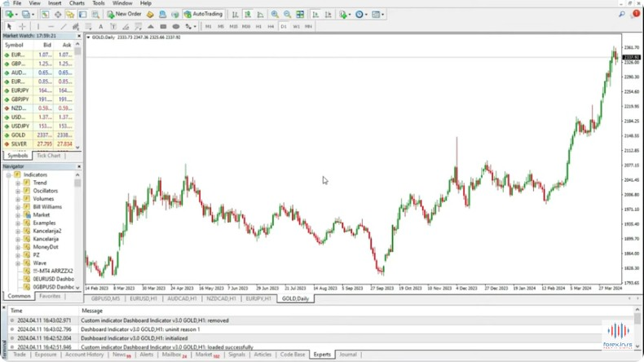Expand the Wave folder

tap(18, 263)
